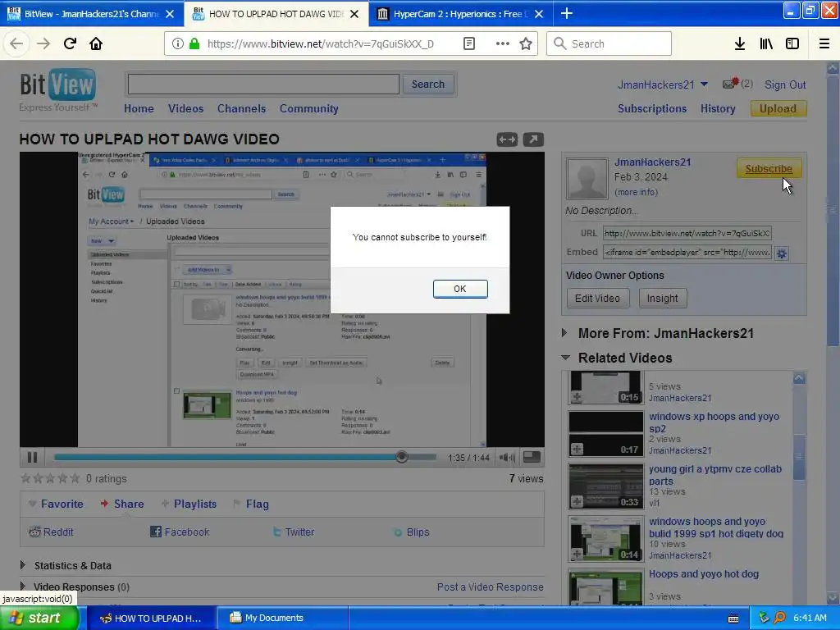Bookmark this page with the star icon
The height and width of the screenshot is (630, 840).
(x=526, y=43)
